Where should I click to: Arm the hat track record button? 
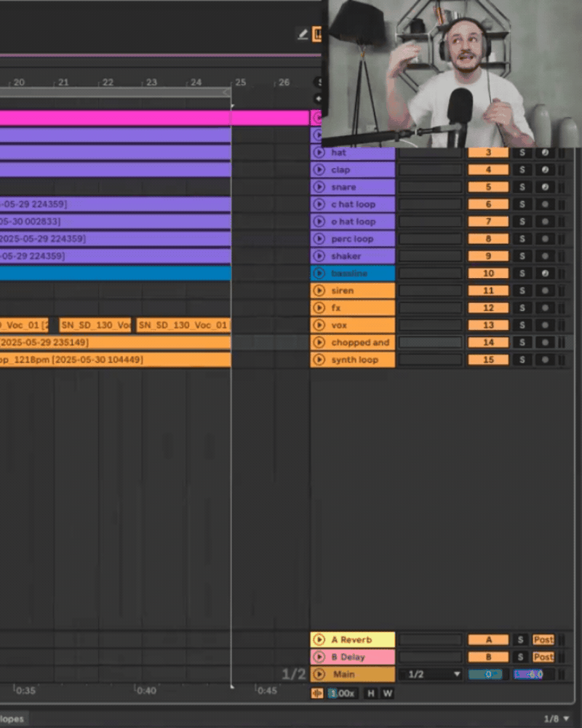point(546,153)
